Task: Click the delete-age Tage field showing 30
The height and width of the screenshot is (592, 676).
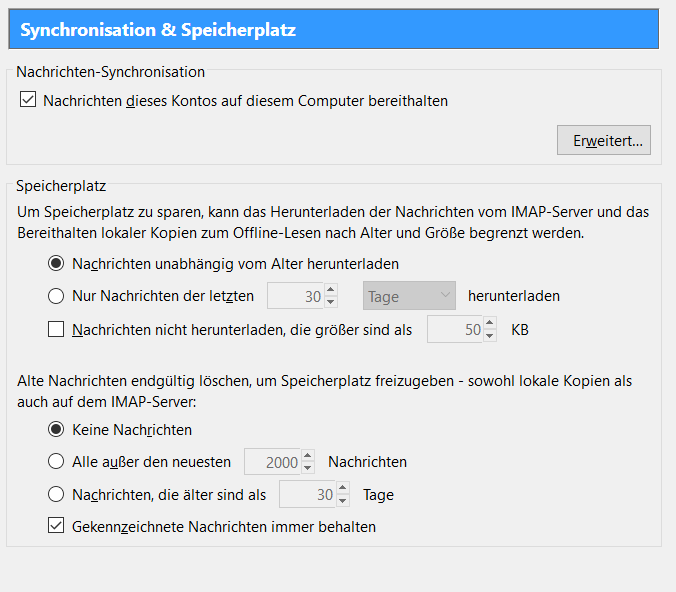Action: point(308,494)
